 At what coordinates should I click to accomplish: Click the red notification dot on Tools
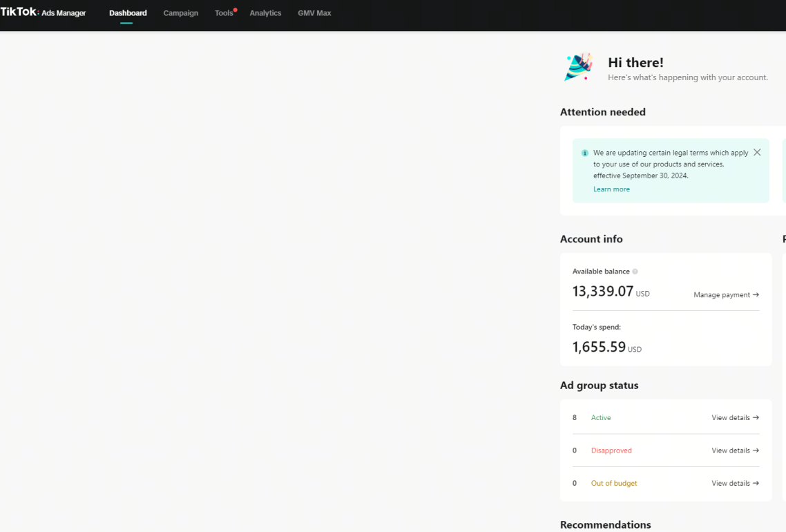tap(236, 10)
